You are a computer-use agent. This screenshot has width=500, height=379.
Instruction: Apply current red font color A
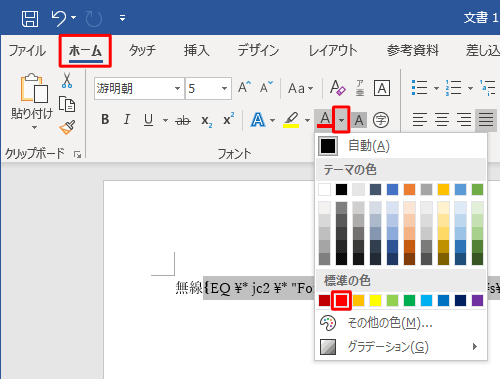coord(325,120)
